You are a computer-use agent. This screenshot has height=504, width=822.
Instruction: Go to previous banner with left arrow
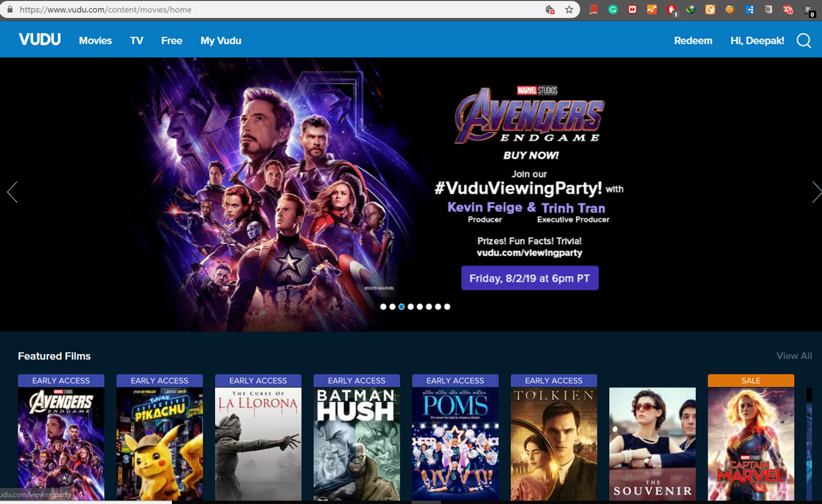point(12,192)
